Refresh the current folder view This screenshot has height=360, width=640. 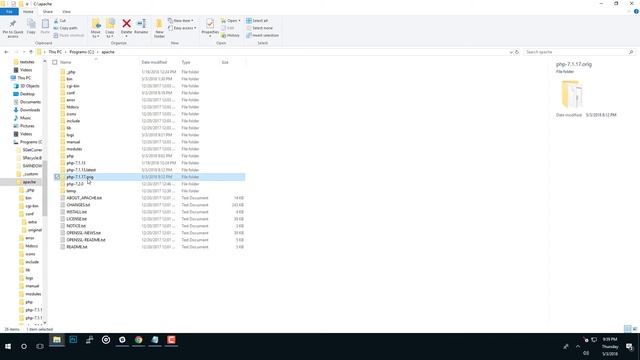(x=517, y=52)
